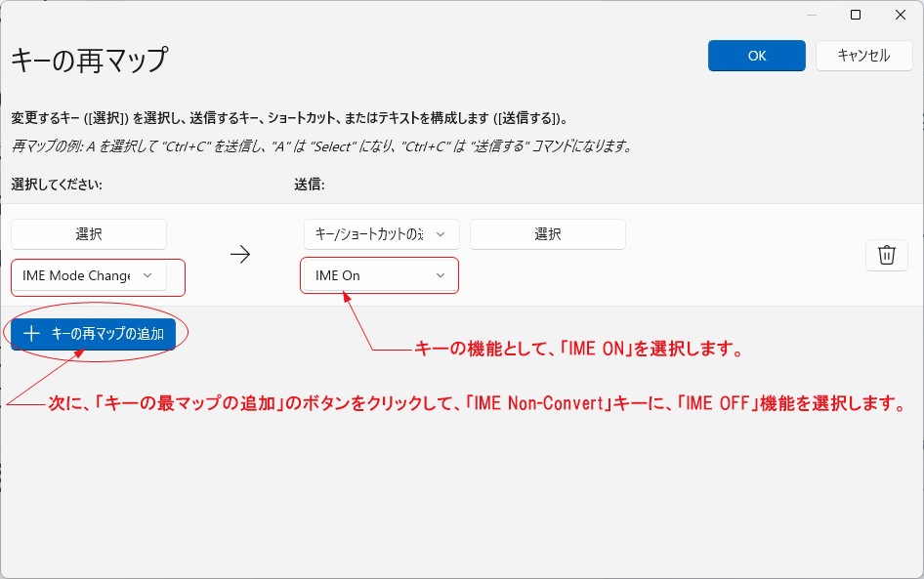Click the chevron beside キー/ショートカット selector
Screen dimensions: 924x579
(x=441, y=234)
